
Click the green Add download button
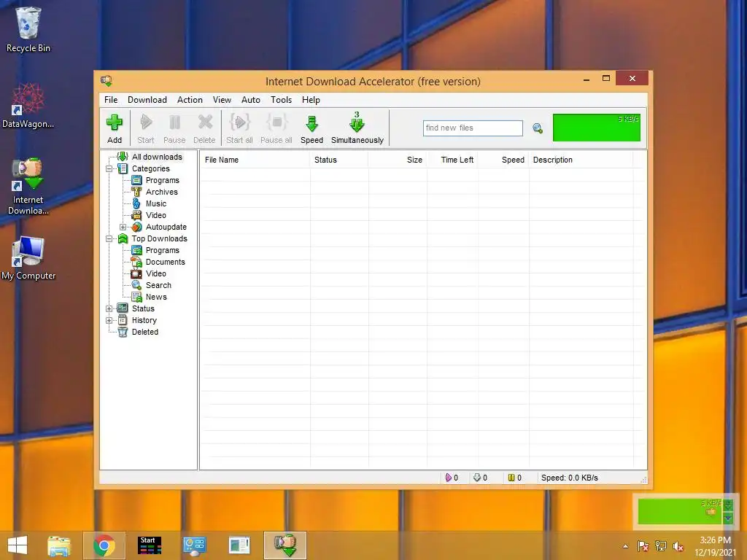tap(115, 128)
